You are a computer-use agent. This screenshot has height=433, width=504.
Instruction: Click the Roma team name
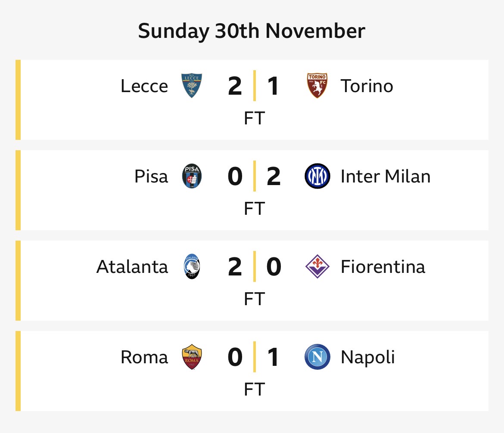click(144, 357)
